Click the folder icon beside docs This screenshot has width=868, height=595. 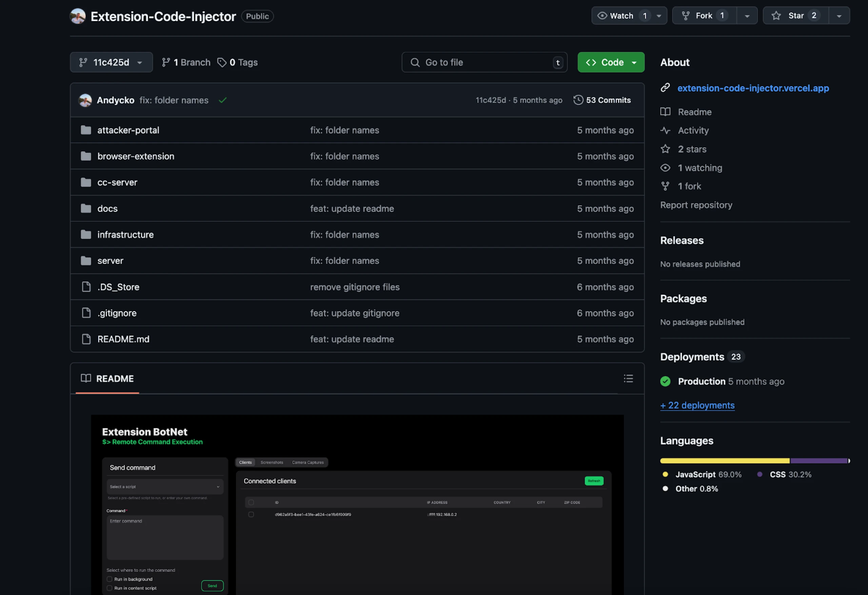[86, 209]
